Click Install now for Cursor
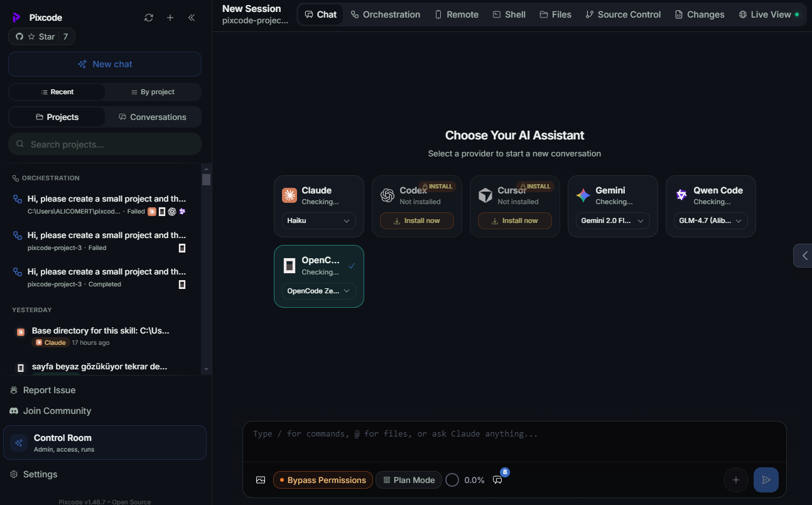 click(515, 221)
